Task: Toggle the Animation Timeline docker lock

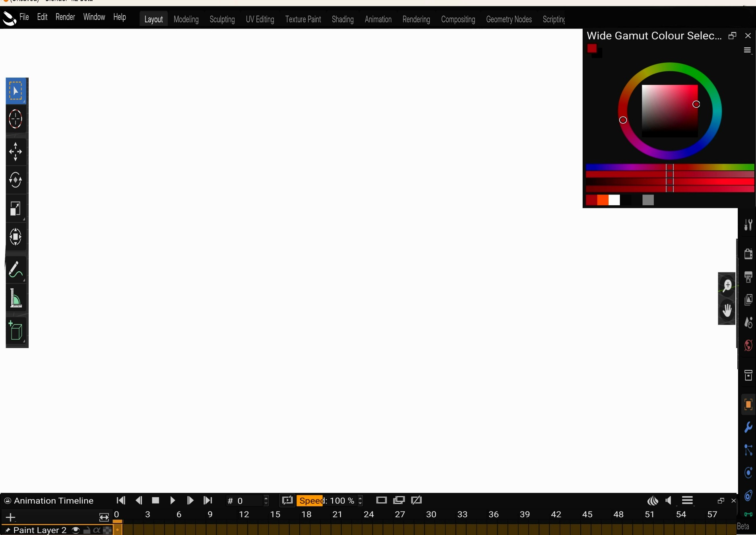Action: coord(8,501)
